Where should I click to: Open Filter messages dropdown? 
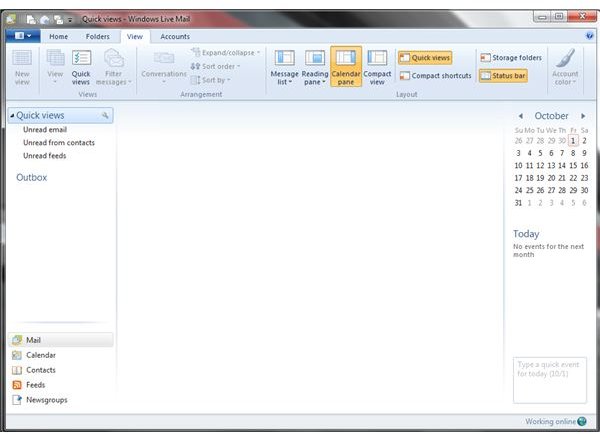(113, 67)
